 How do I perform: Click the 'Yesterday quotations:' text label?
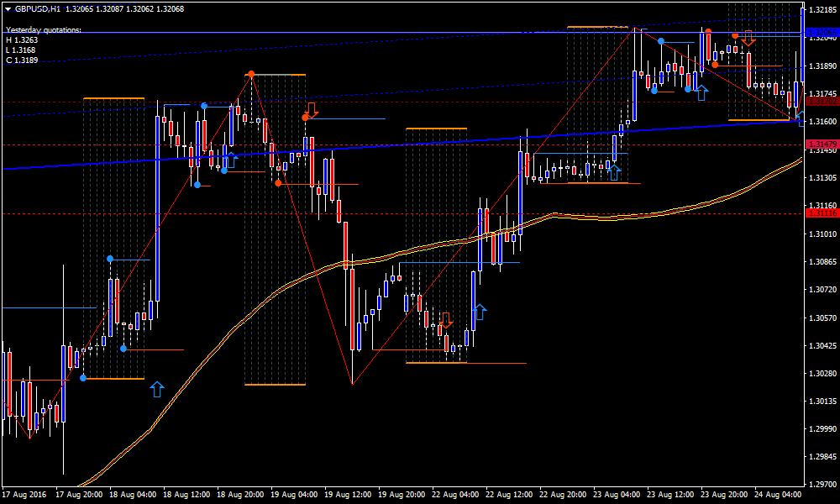click(x=44, y=29)
